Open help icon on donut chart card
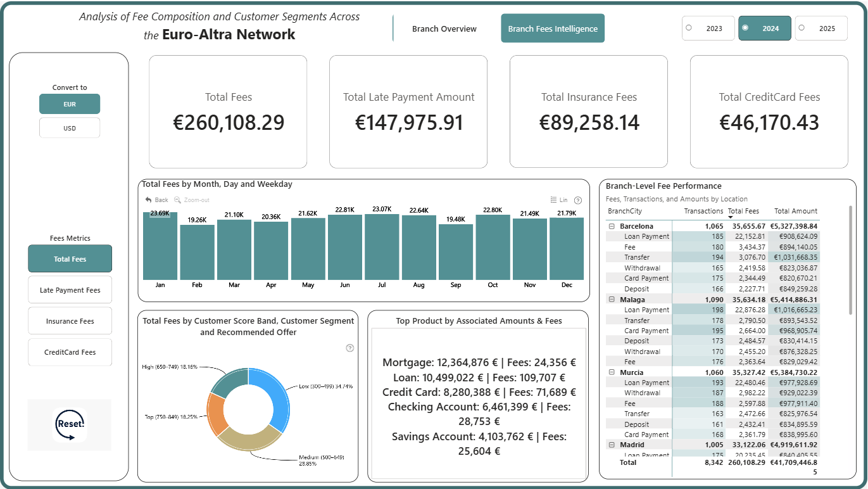 [x=350, y=348]
